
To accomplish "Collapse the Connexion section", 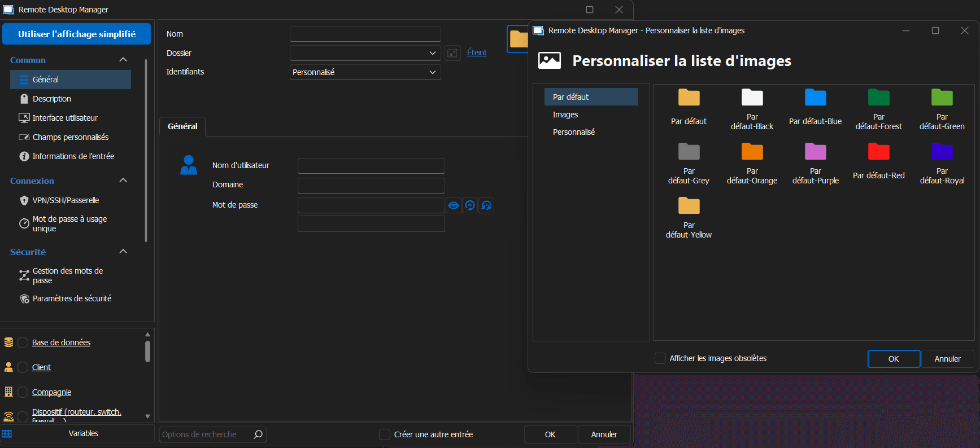I will (x=123, y=181).
